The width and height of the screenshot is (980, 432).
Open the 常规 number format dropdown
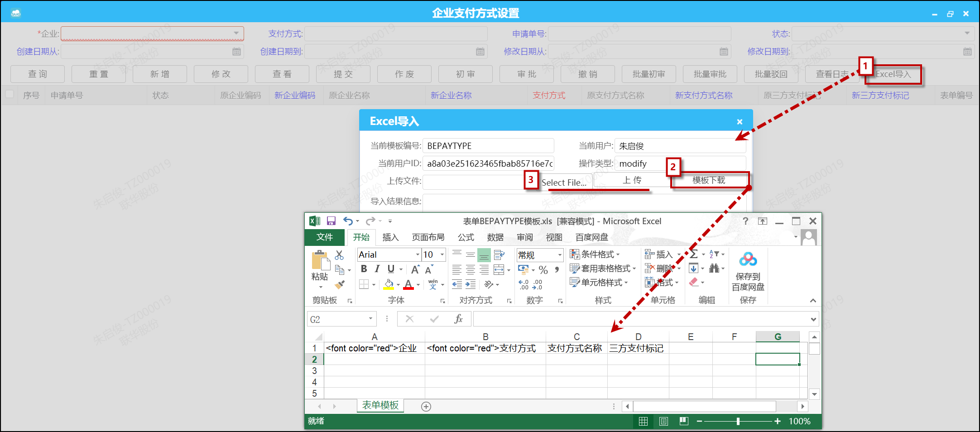click(560, 255)
